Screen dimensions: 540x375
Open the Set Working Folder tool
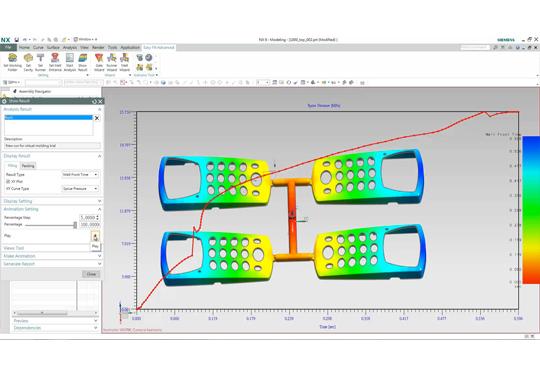(x=12, y=62)
